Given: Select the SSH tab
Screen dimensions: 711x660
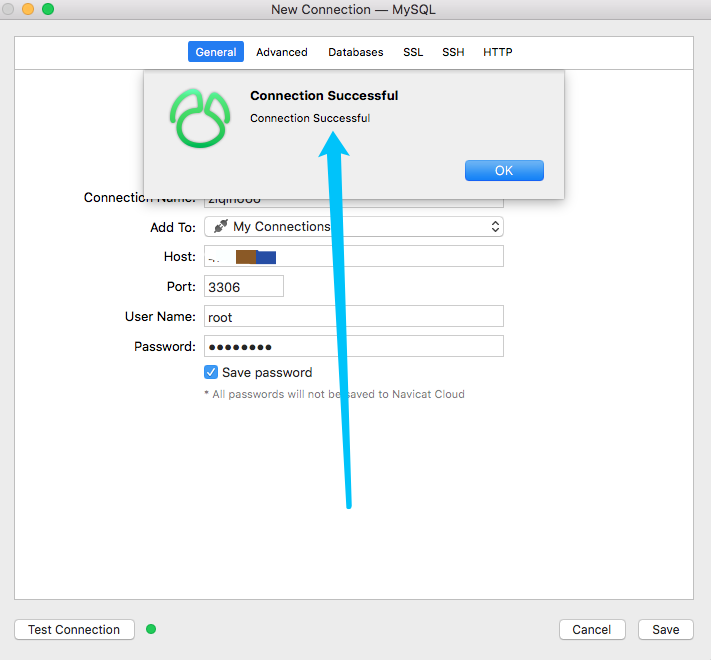Looking at the screenshot, I should pyautogui.click(x=453, y=52).
